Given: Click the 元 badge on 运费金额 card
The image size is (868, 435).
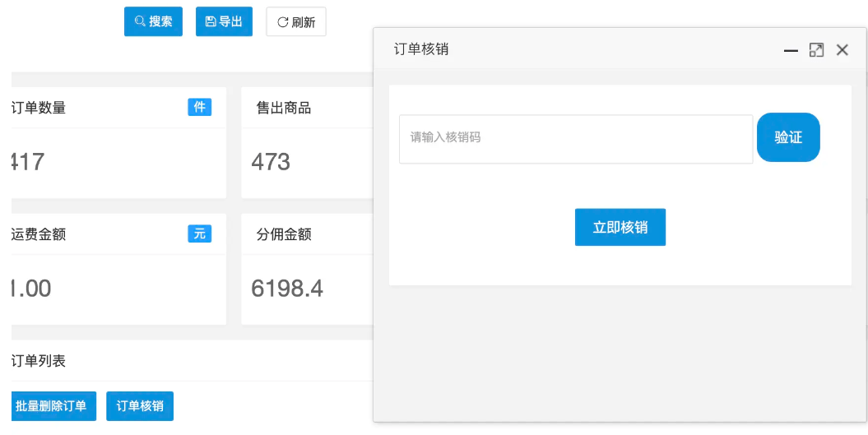Looking at the screenshot, I should pos(199,234).
